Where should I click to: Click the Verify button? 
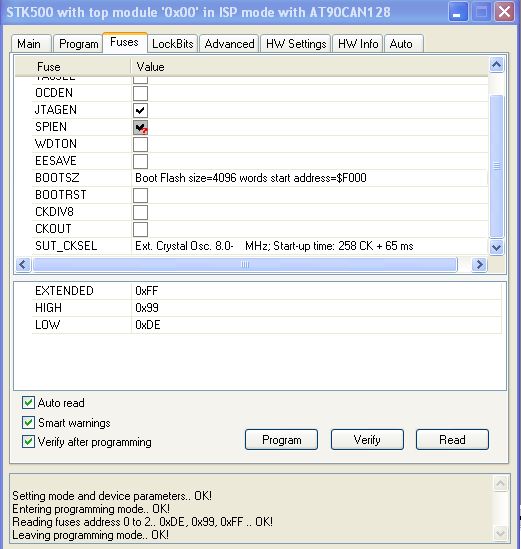pos(367,440)
